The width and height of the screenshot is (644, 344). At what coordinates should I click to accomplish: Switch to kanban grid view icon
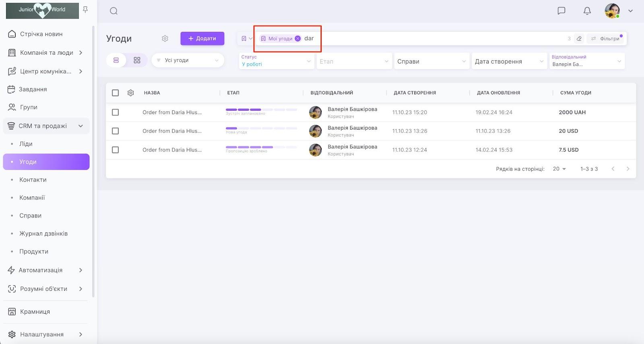pyautogui.click(x=137, y=60)
